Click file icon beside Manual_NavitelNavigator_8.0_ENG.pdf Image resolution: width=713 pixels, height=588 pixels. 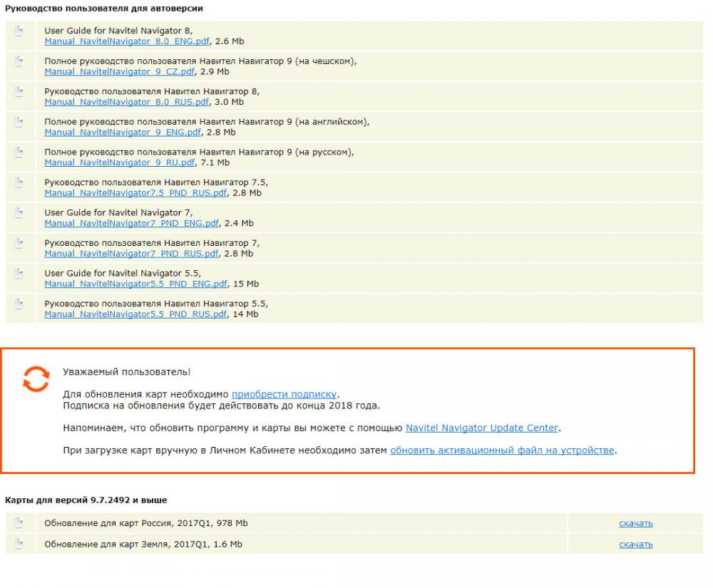19,31
